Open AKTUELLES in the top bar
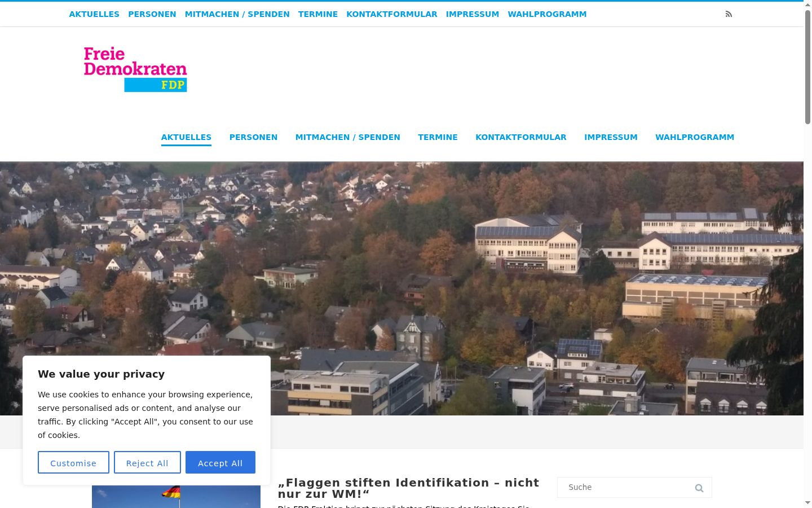The height and width of the screenshot is (508, 812). click(94, 14)
